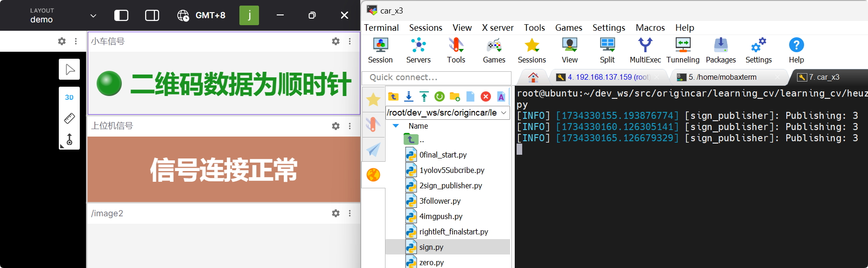Click the new folder icon in file browser
This screenshot has height=268, width=868.
[455, 96]
